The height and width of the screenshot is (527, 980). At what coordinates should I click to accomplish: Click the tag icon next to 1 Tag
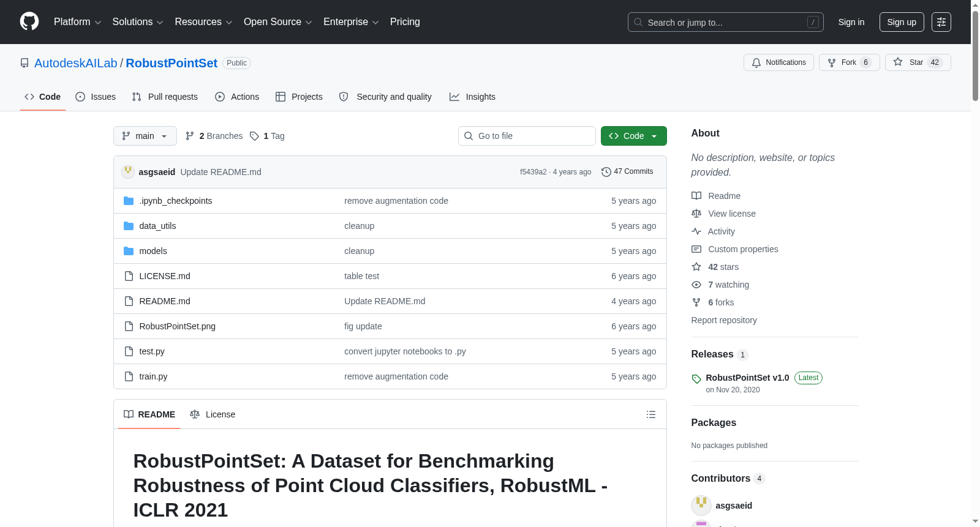click(254, 136)
